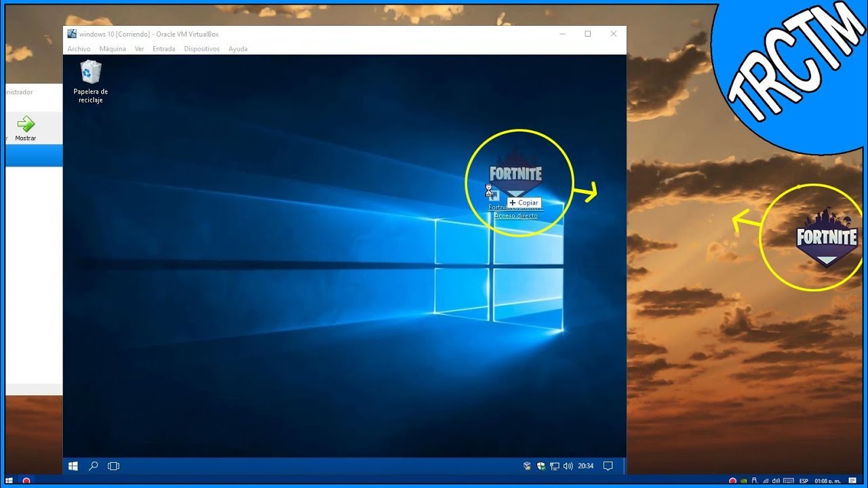Open the Máquina menu
The width and height of the screenshot is (868, 488).
[x=113, y=49]
